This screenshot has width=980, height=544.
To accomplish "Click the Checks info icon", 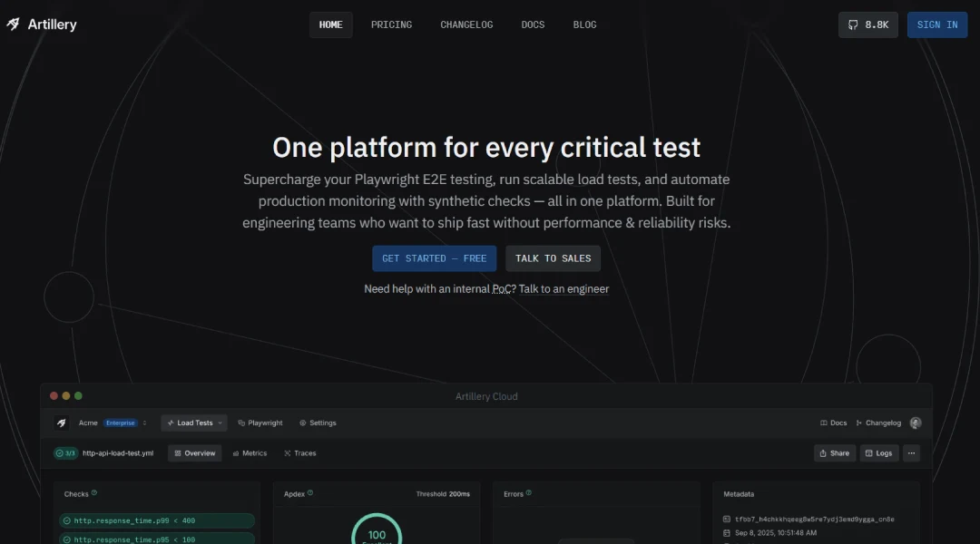I will pos(94,493).
